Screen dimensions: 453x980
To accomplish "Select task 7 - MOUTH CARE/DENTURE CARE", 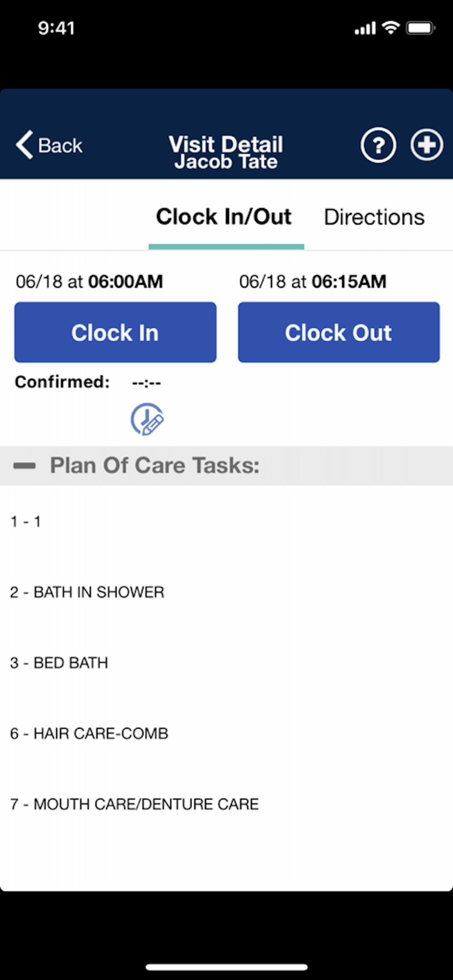I will click(226, 804).
